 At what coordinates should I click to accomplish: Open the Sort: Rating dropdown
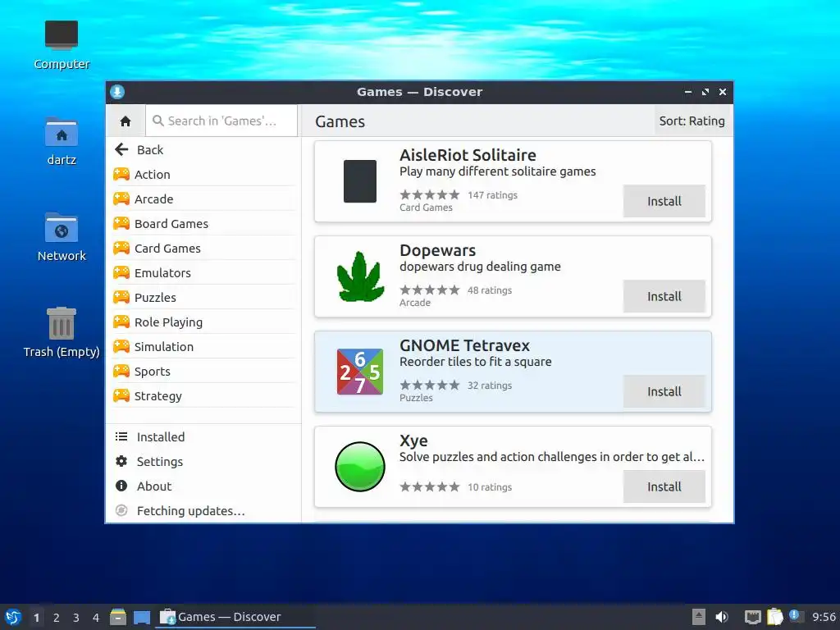(692, 121)
